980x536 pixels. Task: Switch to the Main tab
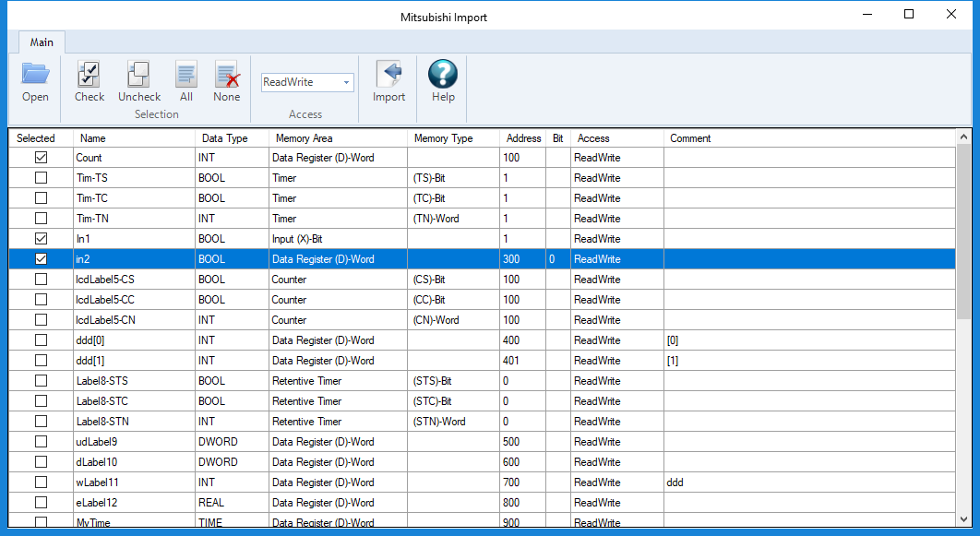point(42,42)
